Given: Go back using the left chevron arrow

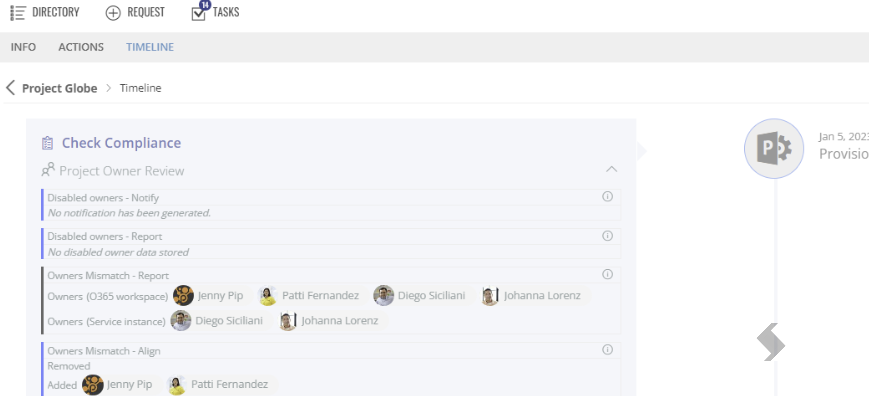Looking at the screenshot, I should 10,88.
